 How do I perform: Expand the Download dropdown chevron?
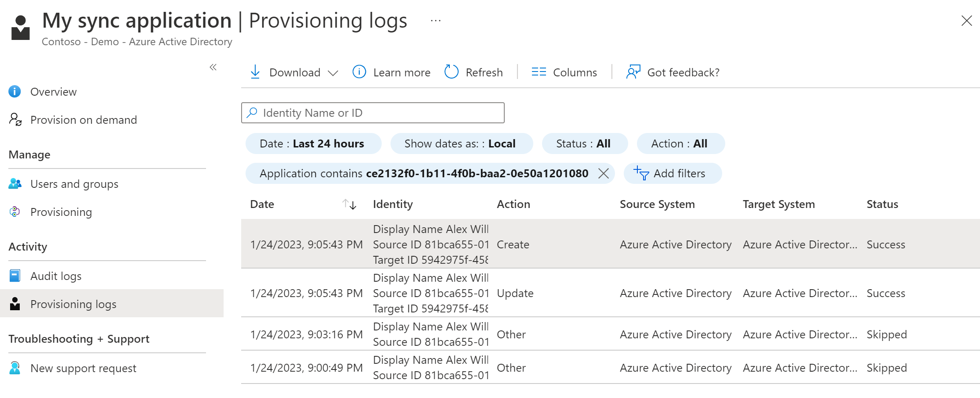[x=333, y=73]
